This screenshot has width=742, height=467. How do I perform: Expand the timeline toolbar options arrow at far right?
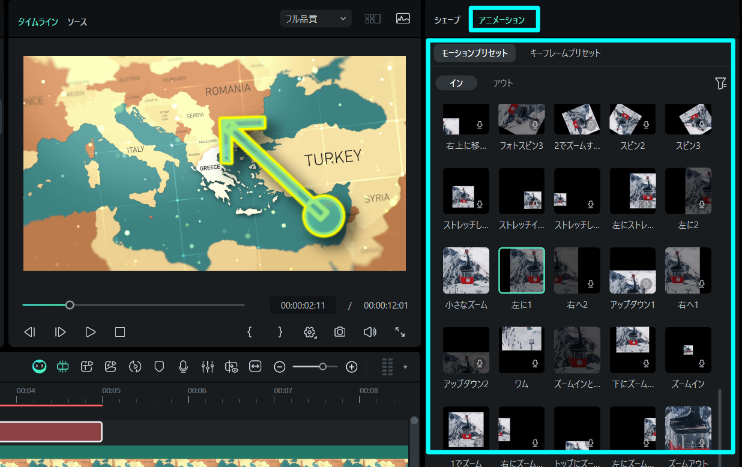(406, 367)
